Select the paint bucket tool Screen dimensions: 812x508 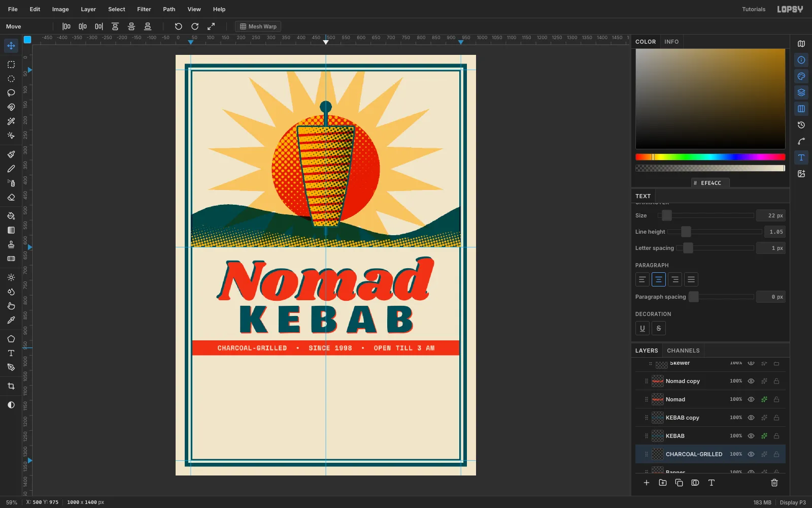[11, 216]
